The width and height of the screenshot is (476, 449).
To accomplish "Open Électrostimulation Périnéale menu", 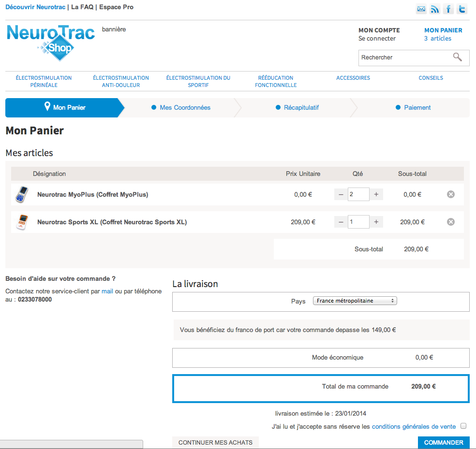I will click(x=44, y=82).
